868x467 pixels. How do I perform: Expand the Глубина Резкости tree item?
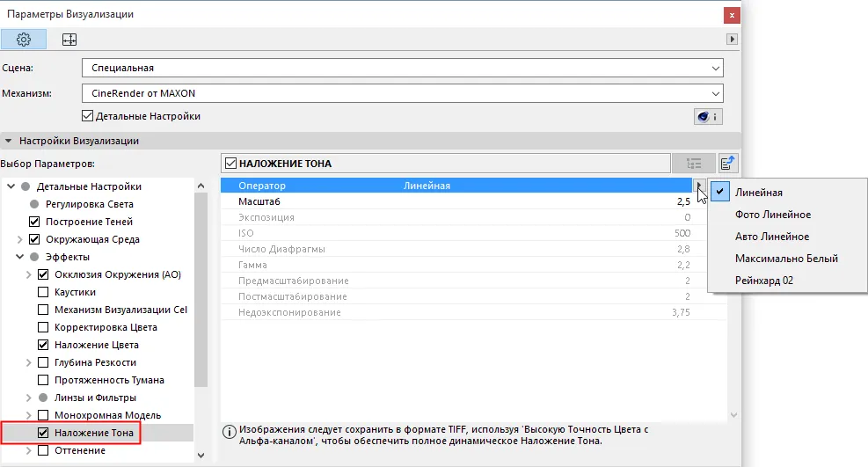(x=29, y=363)
